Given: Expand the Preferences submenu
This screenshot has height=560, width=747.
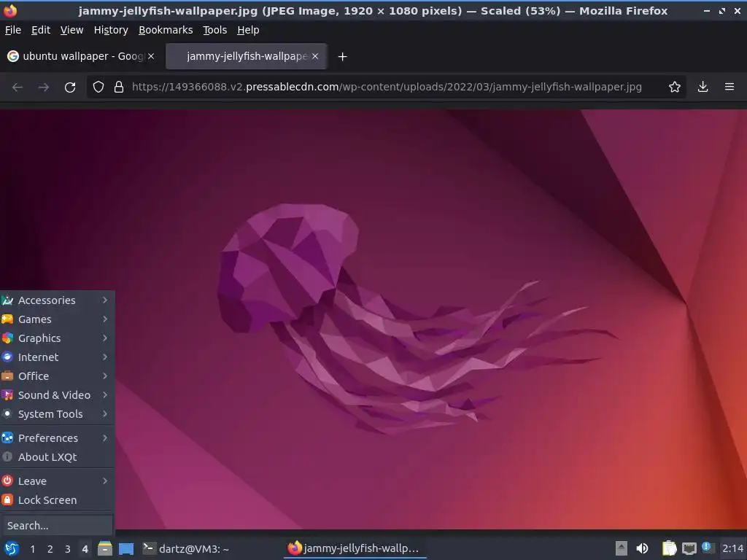Looking at the screenshot, I should point(57,438).
